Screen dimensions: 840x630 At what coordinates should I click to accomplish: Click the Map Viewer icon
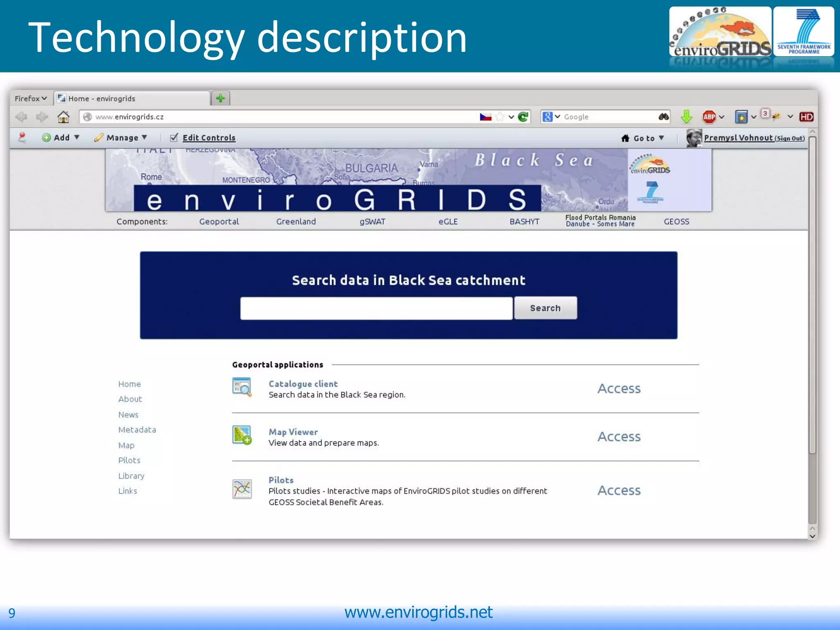[x=242, y=435]
